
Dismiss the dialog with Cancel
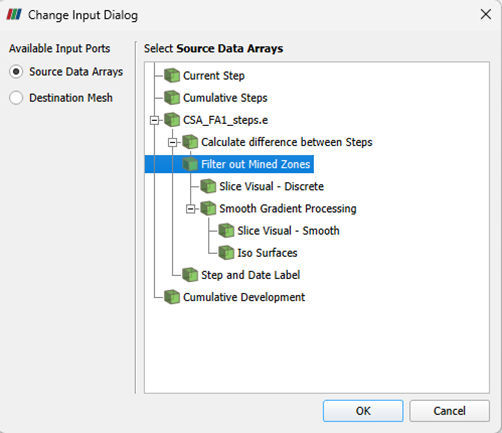tap(449, 411)
